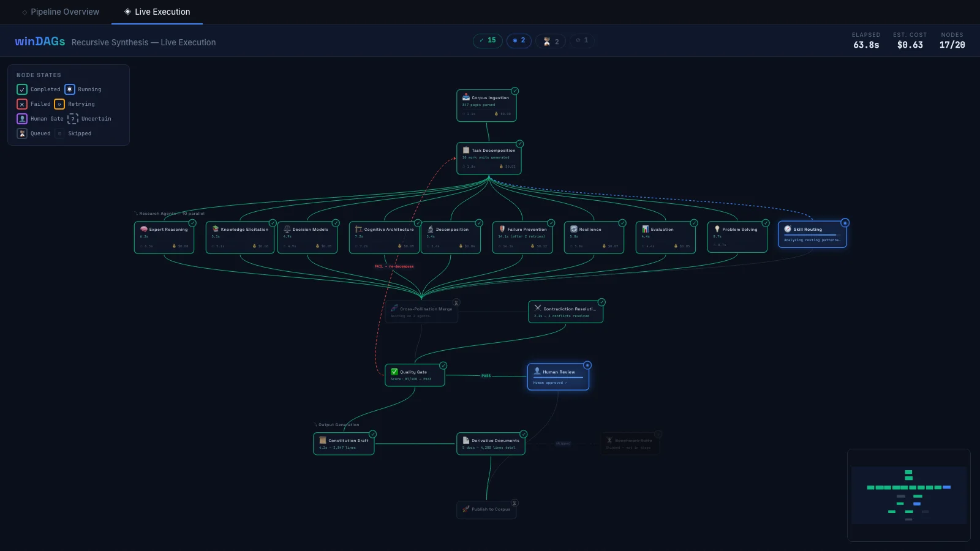Click the Benchmark Suite skipped node
The height and width of the screenshot is (551, 980).
(630, 443)
